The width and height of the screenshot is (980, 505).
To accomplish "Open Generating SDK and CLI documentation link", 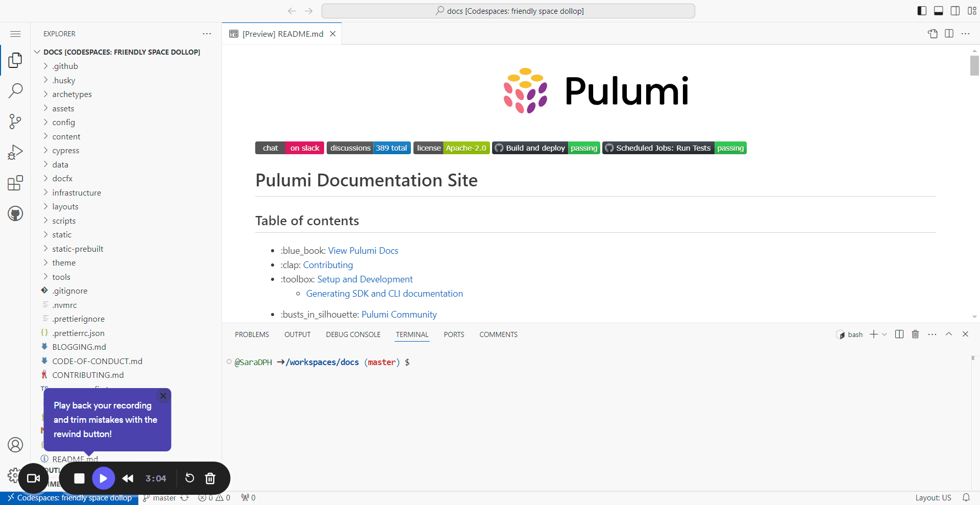I will 384,294.
